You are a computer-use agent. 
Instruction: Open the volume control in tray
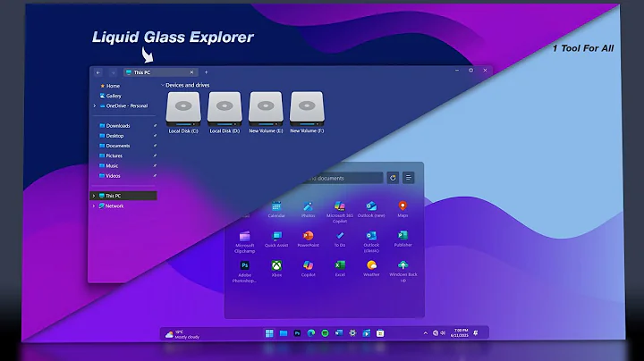(443, 333)
